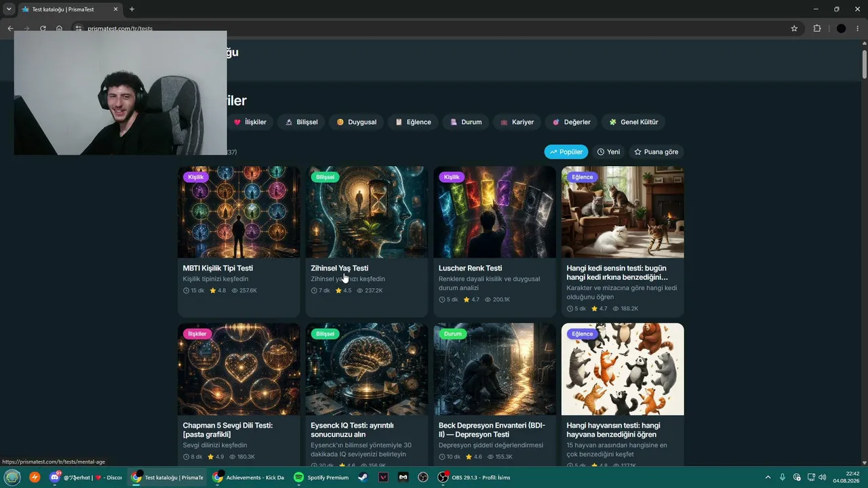Open a new browser tab
Viewport: 868px width, 488px height.
tap(132, 9)
